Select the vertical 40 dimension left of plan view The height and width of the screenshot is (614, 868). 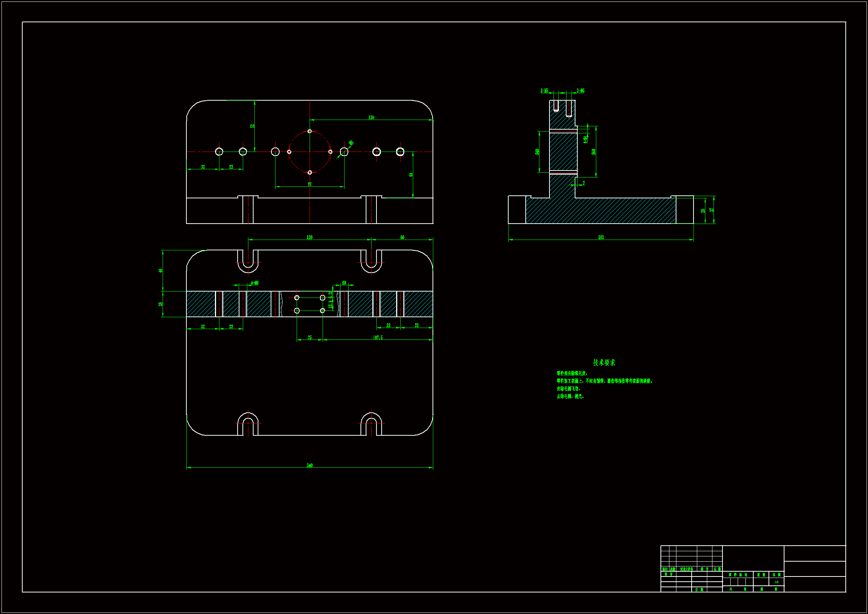click(160, 270)
